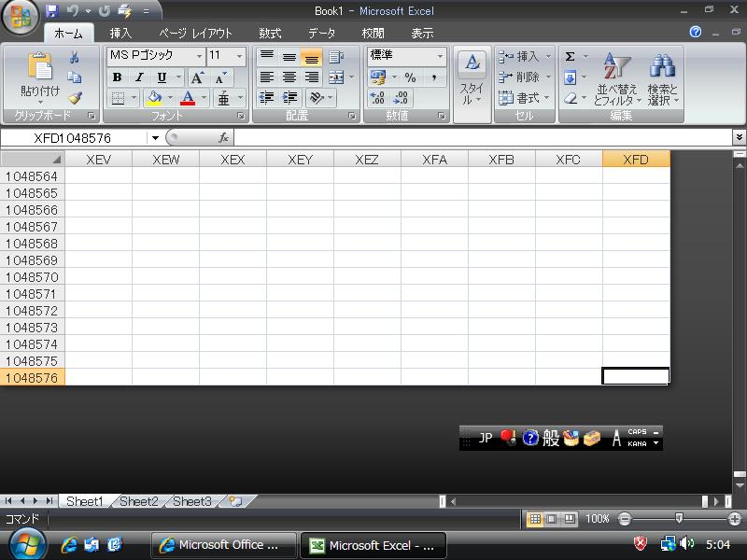Toggle CAPS in IME language bar
This screenshot has height=560, width=747.
(637, 431)
